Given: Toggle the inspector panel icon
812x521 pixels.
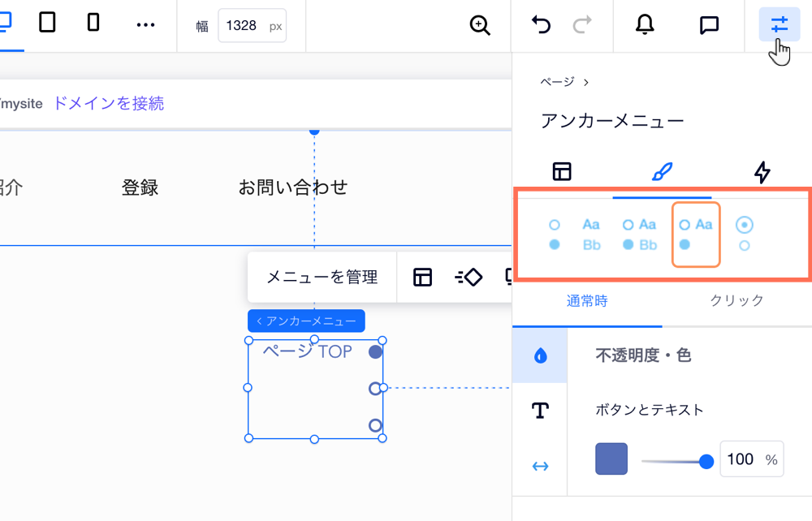Looking at the screenshot, I should pyautogui.click(x=780, y=24).
